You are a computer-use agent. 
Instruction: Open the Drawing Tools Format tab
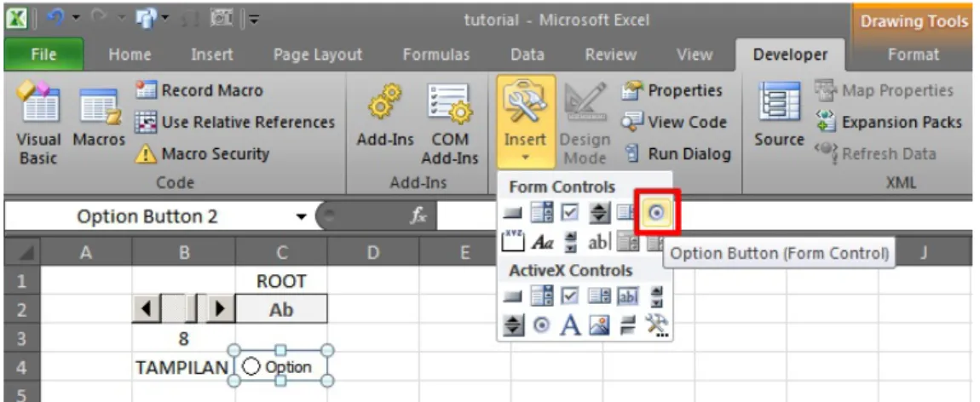(x=914, y=55)
